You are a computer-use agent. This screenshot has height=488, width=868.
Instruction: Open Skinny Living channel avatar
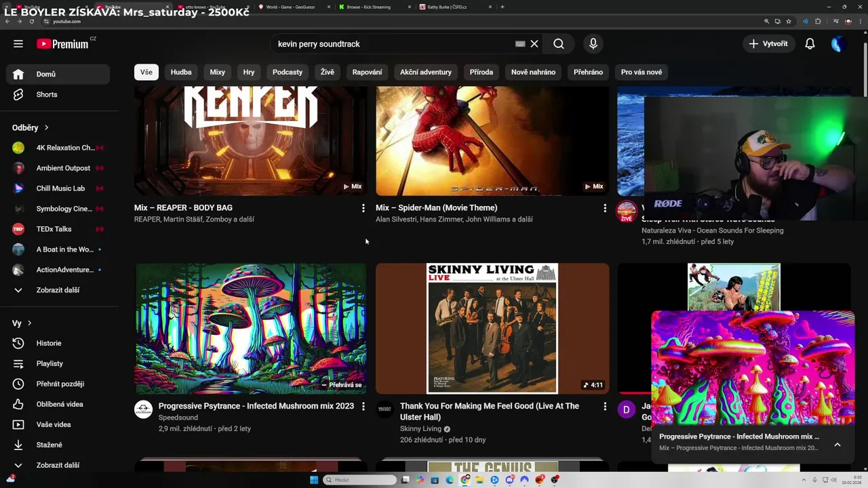(385, 409)
